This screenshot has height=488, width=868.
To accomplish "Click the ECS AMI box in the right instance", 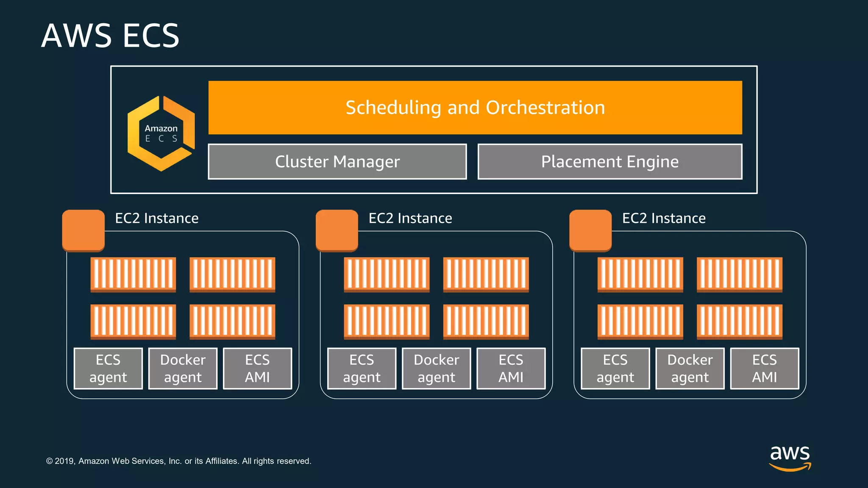I will (x=764, y=368).
